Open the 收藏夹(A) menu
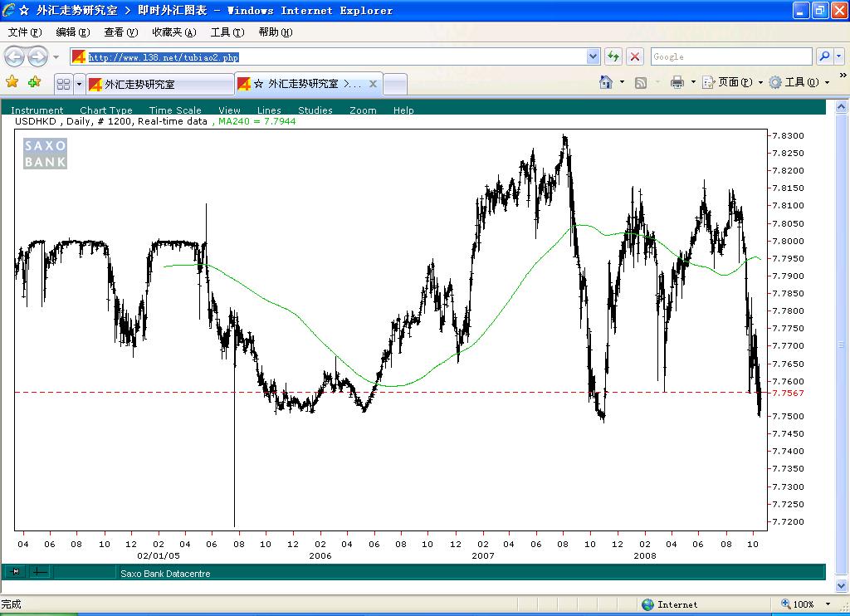This screenshot has width=850, height=616. click(x=174, y=32)
